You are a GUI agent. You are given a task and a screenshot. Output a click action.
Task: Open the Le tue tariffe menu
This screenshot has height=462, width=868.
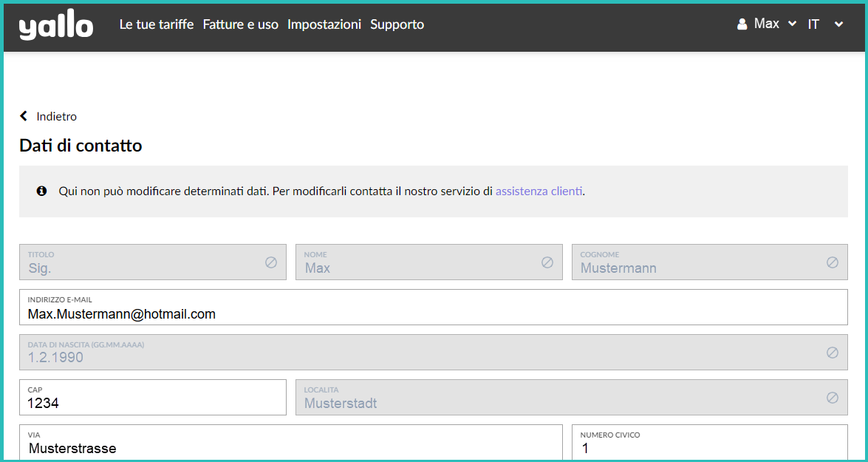157,24
